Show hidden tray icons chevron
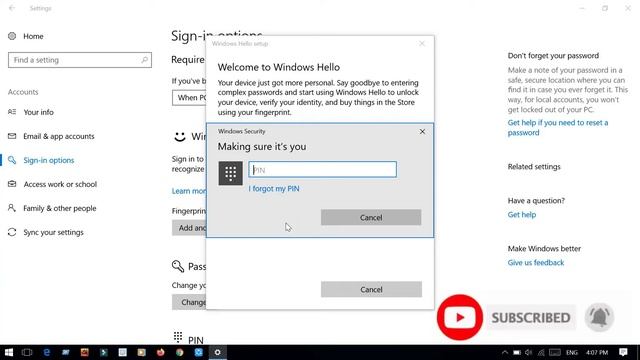Viewport: 640px width, 360px height. pyautogui.click(x=504, y=352)
